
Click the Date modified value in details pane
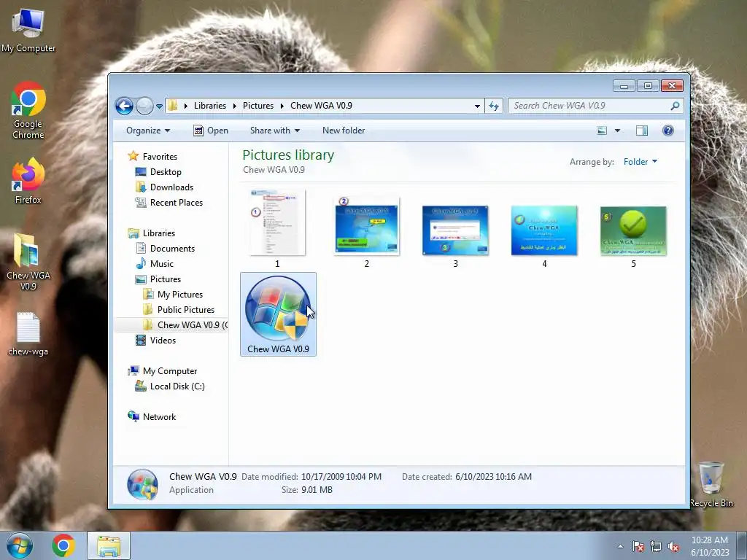click(341, 477)
